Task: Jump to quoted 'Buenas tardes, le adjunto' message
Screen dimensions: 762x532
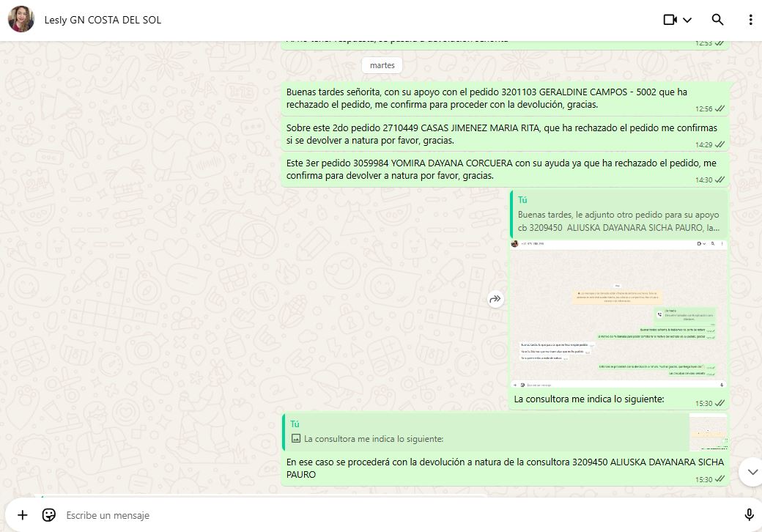Action: [x=619, y=214]
